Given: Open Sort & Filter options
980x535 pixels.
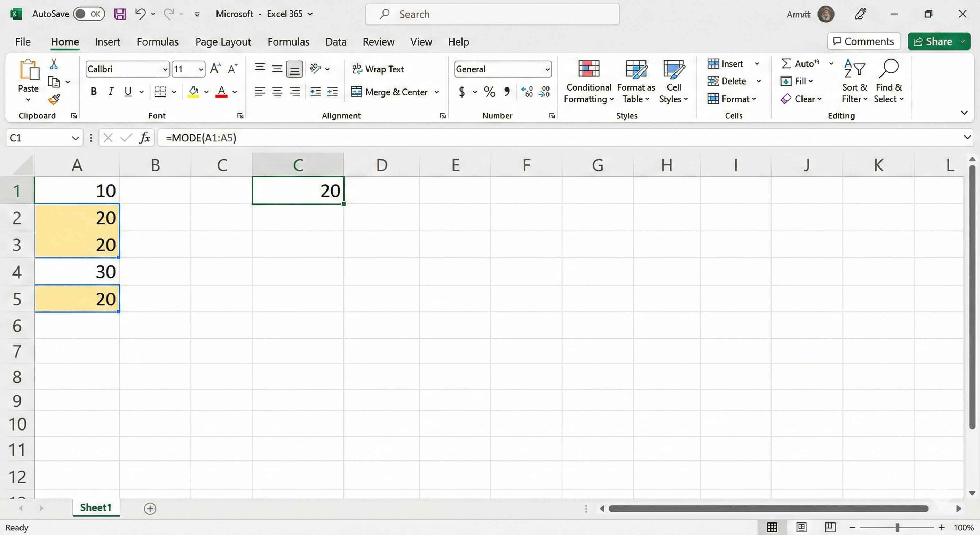Looking at the screenshot, I should click(x=854, y=81).
